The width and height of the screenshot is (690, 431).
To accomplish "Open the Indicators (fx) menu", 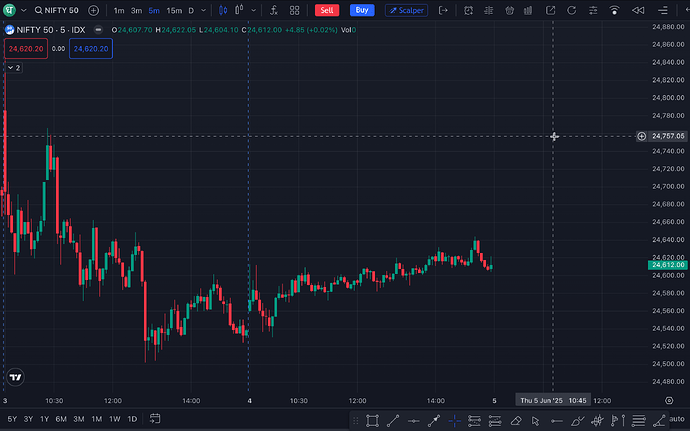I will [272, 10].
